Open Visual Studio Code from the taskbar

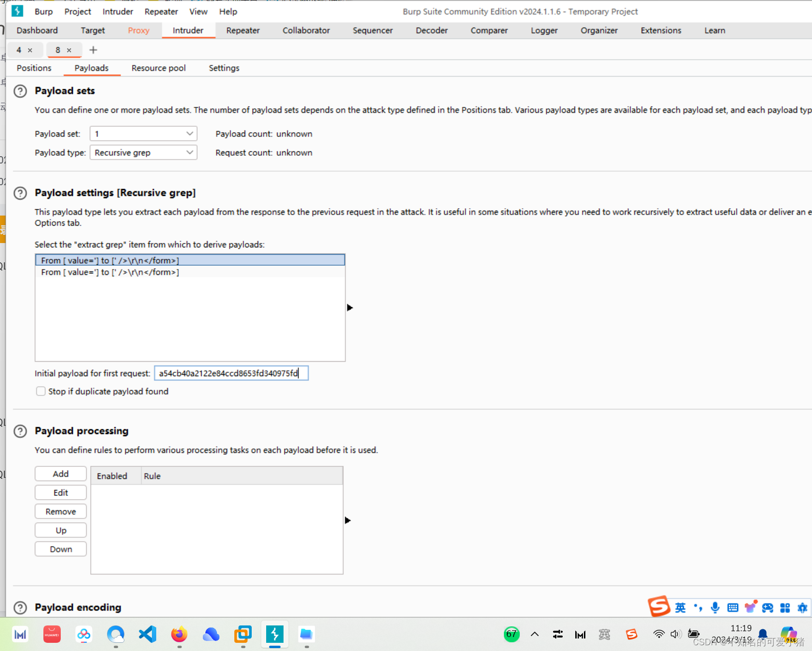click(148, 634)
